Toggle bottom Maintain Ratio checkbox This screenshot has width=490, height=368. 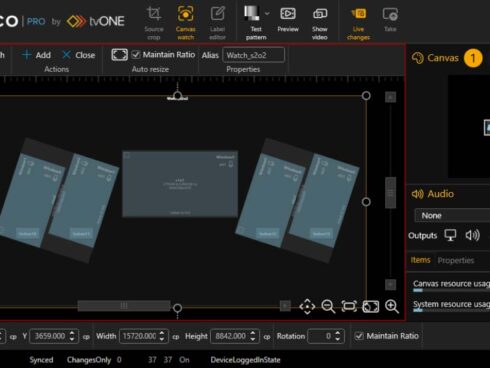point(359,336)
